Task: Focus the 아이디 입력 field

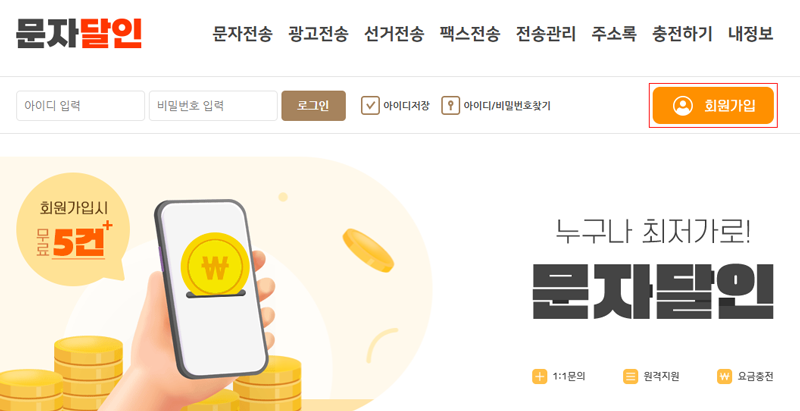Action: 81,106
